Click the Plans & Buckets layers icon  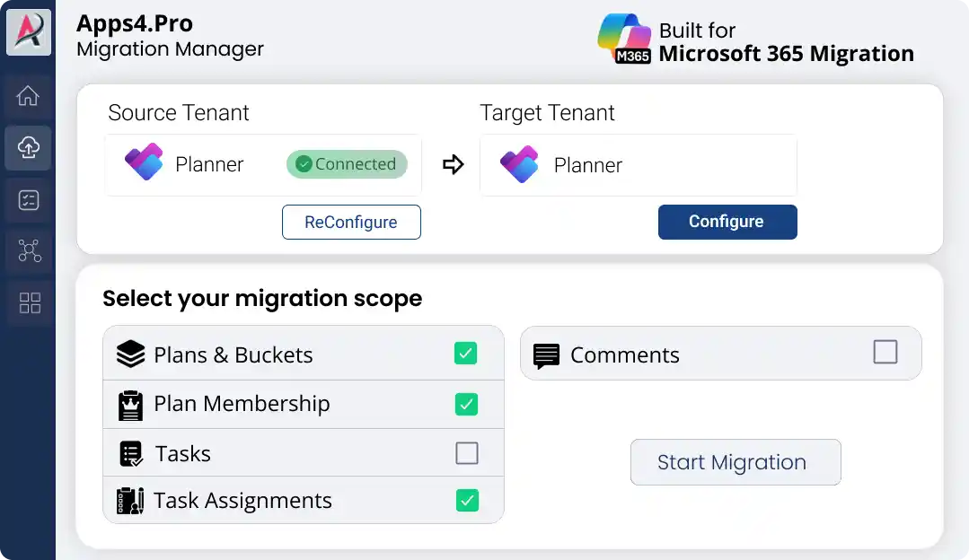coord(130,354)
